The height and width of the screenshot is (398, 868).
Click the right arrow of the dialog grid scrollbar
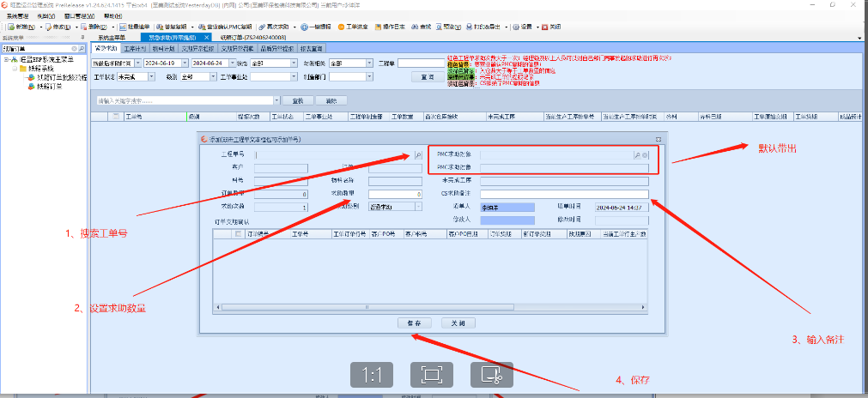point(642,307)
